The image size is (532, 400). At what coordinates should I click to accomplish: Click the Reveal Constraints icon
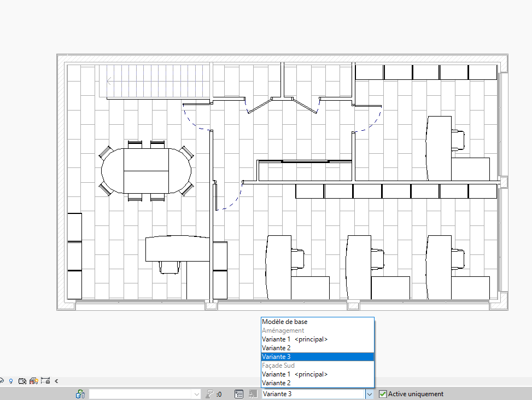(45, 381)
